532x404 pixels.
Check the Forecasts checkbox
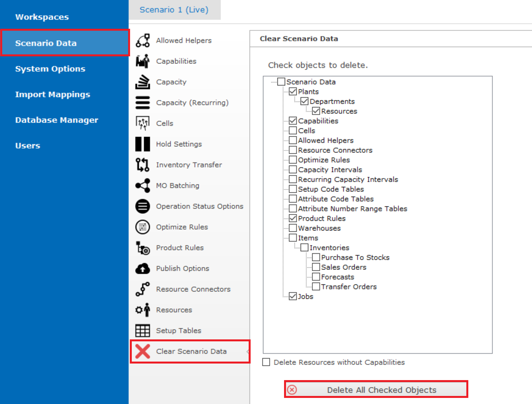click(x=316, y=277)
